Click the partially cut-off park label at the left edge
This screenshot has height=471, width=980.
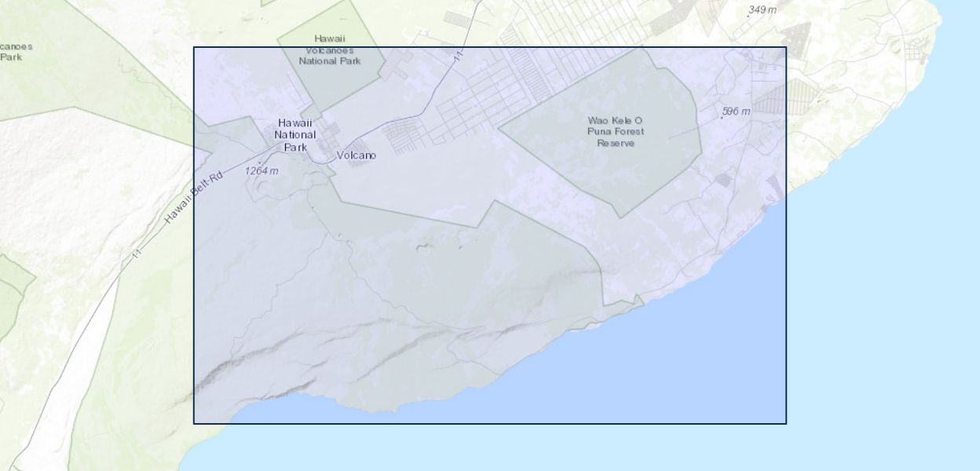click(14, 52)
